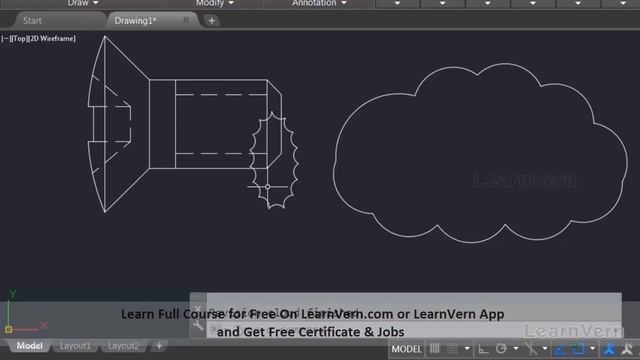Open the [2D Wireframe] visual style menu
Viewport: 640px width, 360px height.
point(51,39)
